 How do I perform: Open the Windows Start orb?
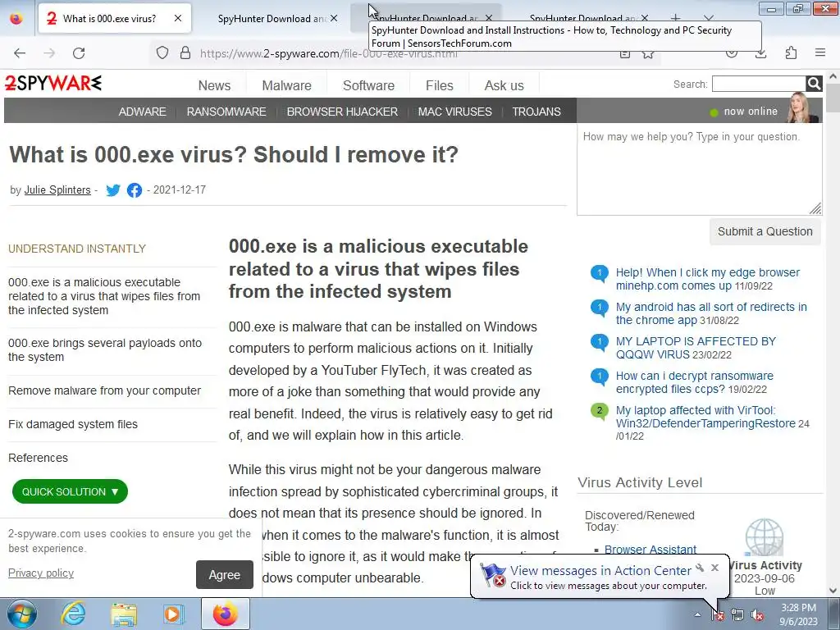(21, 614)
